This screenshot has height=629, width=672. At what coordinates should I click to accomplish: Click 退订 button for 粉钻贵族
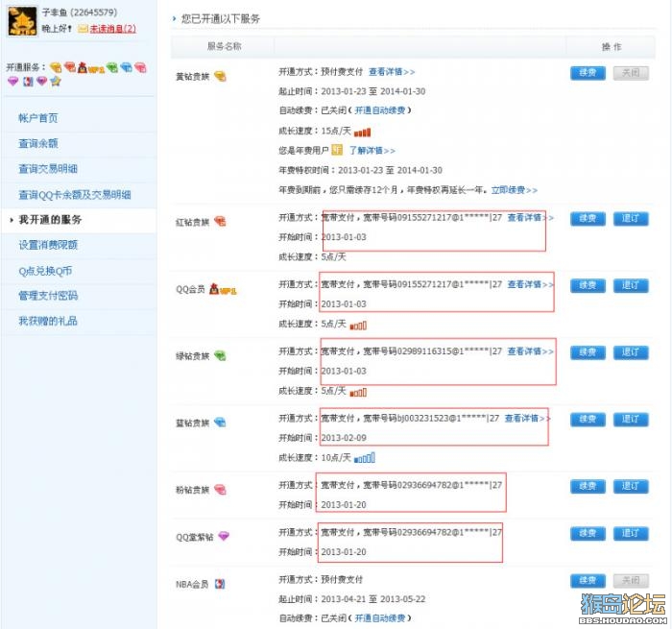(631, 486)
